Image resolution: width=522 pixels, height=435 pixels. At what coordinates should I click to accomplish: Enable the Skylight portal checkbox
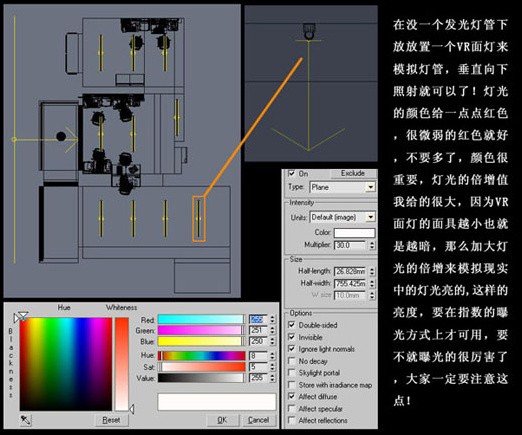[x=292, y=373]
